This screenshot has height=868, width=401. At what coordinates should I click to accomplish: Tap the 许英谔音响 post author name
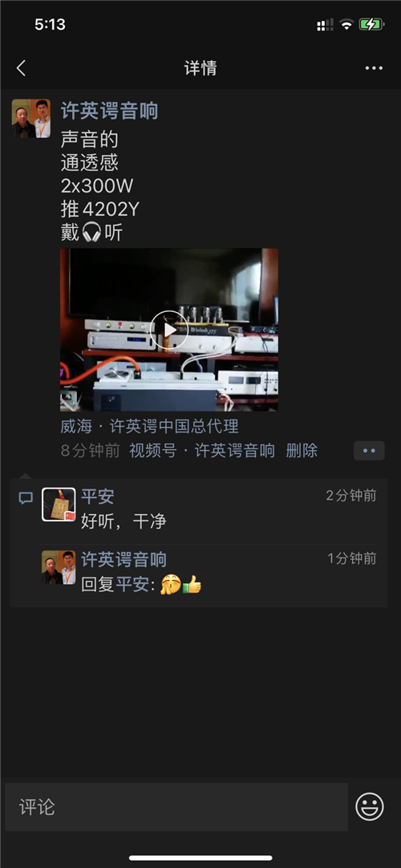110,111
